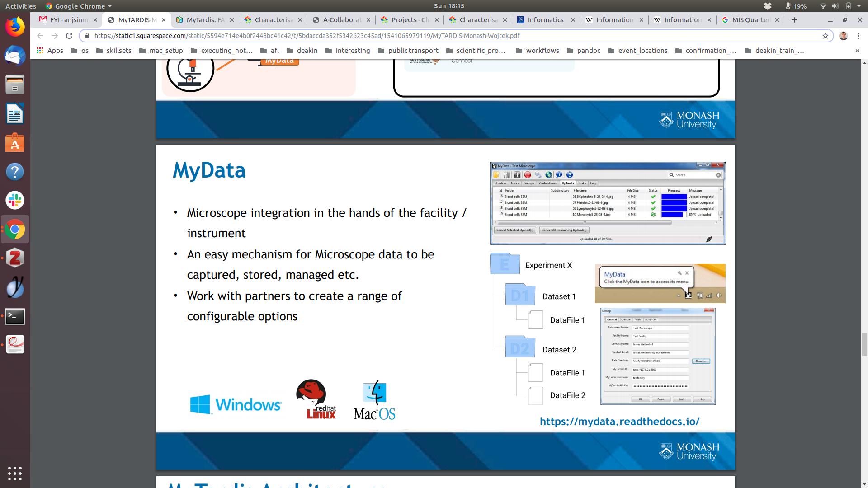This screenshot has width=868, height=488.
Task: Open Terminal from the dock
Action: tap(15, 316)
